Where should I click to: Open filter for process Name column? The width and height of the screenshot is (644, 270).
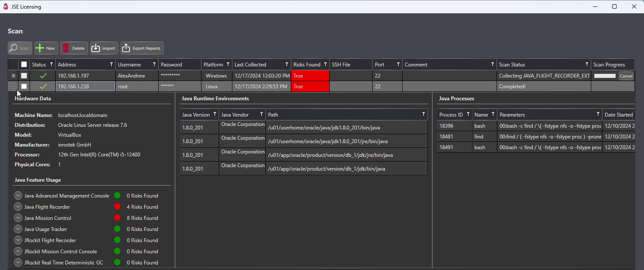(493, 114)
